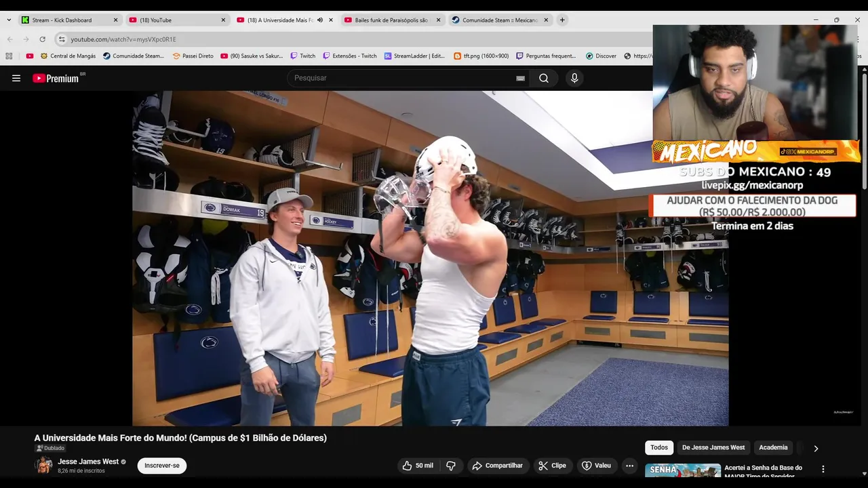Mute audio on the A Universidade Mais tab
868x488 pixels.
pos(320,20)
